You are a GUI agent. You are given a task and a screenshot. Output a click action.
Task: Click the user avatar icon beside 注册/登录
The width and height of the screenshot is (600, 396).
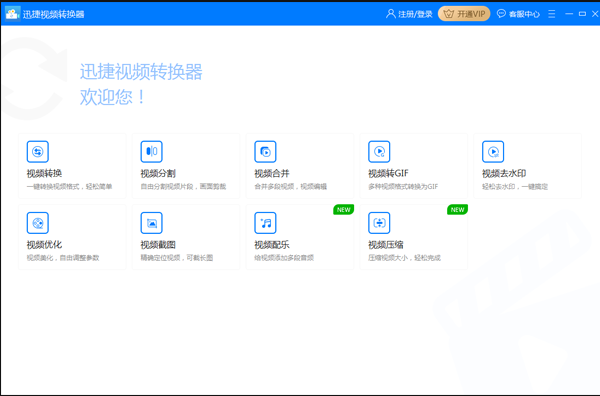point(390,14)
